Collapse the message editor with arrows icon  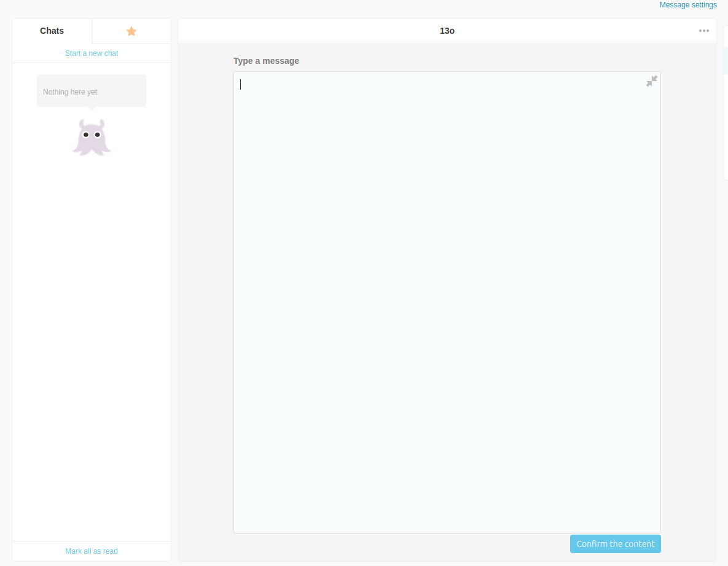[651, 81]
